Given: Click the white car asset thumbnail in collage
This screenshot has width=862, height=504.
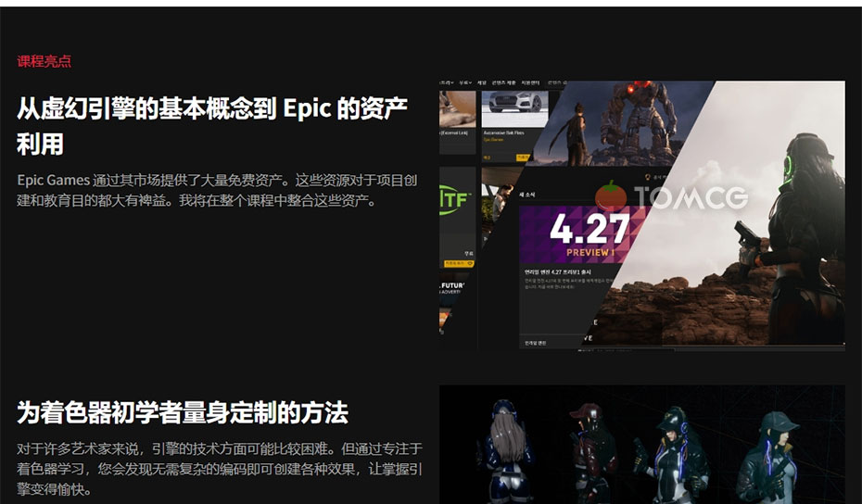Looking at the screenshot, I should click(x=515, y=108).
